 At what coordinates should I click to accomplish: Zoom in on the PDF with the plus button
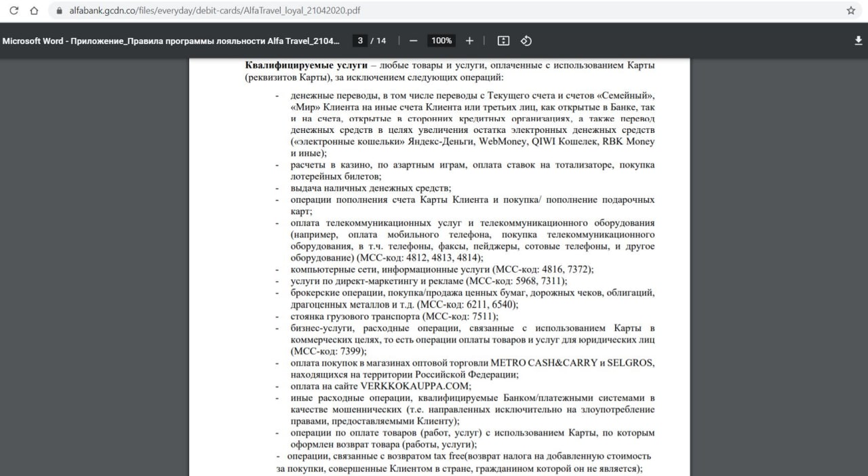point(469,41)
